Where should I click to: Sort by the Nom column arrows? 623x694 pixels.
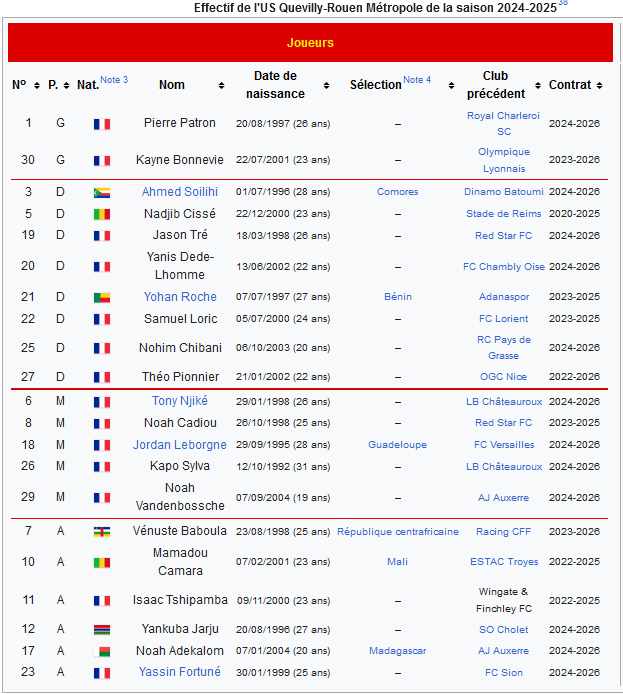point(221,85)
